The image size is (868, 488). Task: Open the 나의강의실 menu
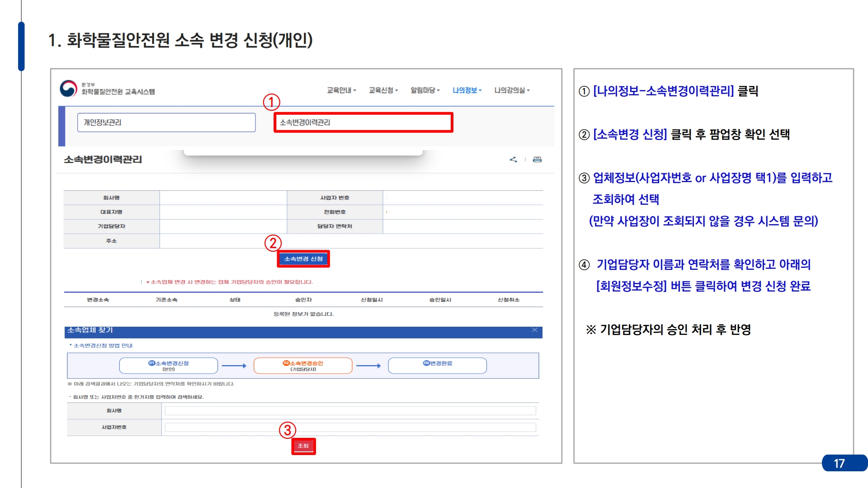pyautogui.click(x=512, y=90)
